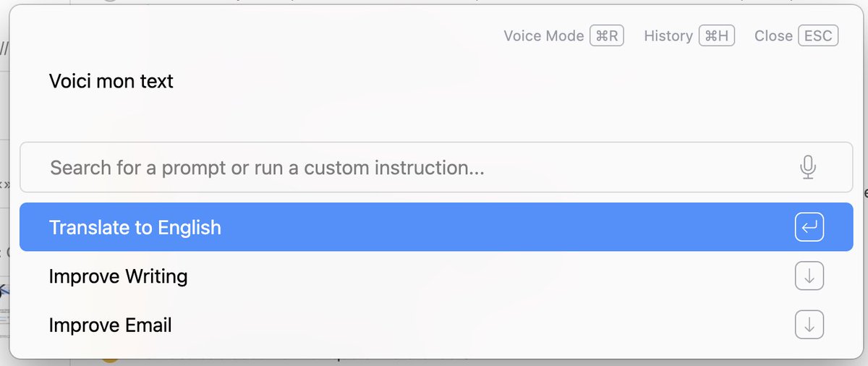Select the Improve Writing prompt

click(118, 276)
